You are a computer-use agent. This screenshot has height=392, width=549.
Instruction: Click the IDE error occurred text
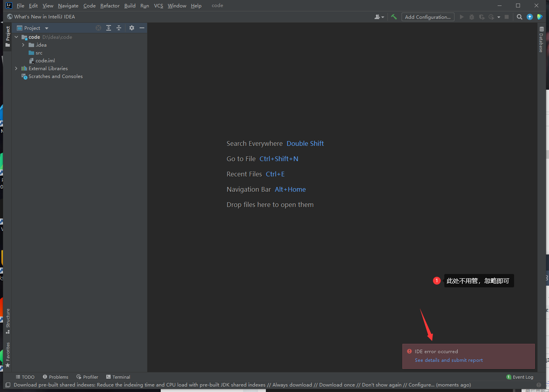click(x=436, y=352)
